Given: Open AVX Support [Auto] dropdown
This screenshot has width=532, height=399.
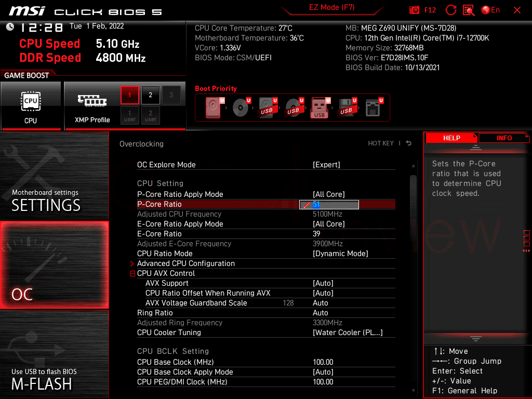Looking at the screenshot, I should [x=323, y=283].
